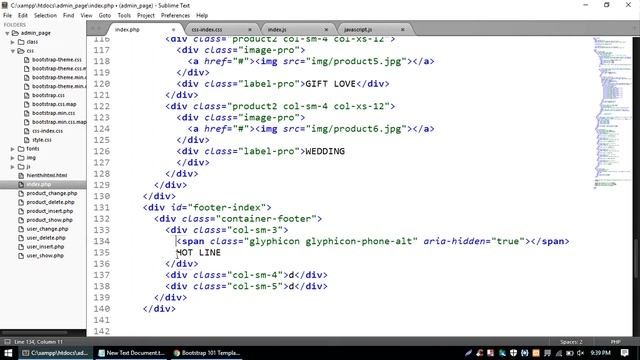Image resolution: width=640 pixels, height=360 pixels.
Task: Open the Help menu
Action: pyautogui.click(x=202, y=15)
